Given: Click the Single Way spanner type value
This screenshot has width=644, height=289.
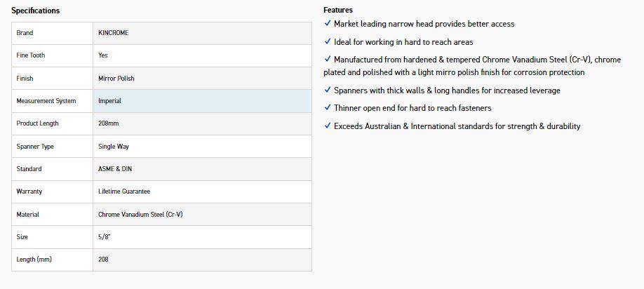Looking at the screenshot, I should point(114,147).
